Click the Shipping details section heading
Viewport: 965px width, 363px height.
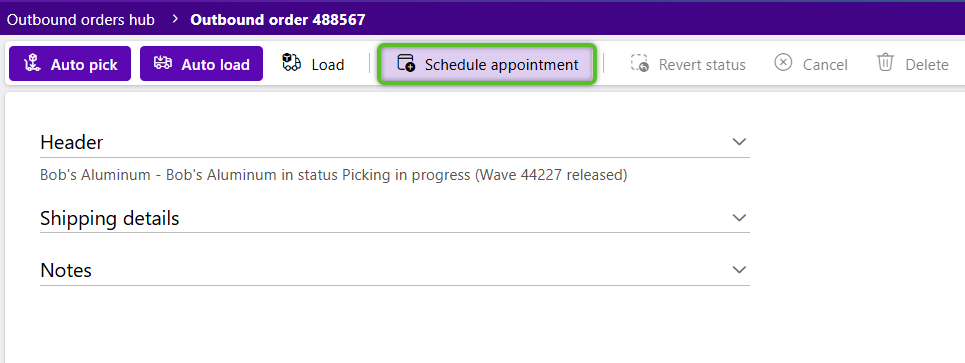(110, 218)
